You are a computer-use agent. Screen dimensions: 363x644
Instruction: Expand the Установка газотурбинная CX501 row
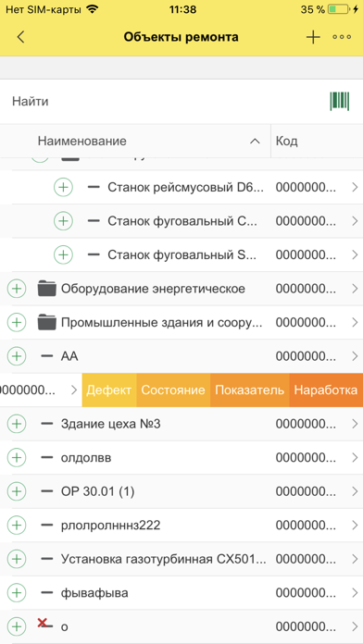(17, 559)
